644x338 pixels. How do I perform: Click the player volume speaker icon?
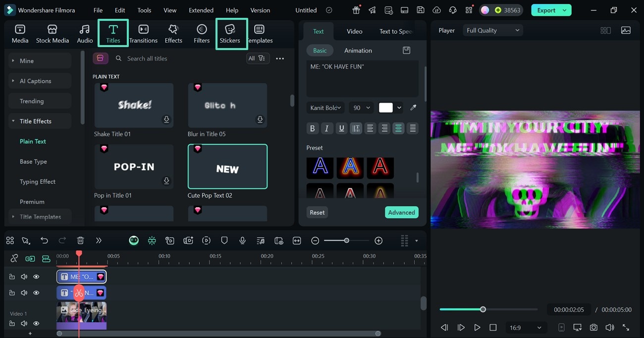610,328
